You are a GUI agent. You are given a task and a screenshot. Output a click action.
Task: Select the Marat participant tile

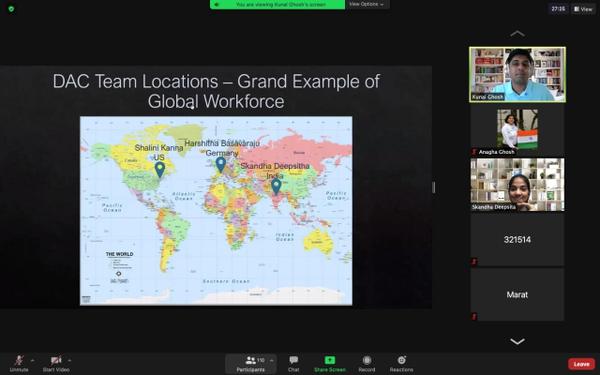[x=517, y=294]
